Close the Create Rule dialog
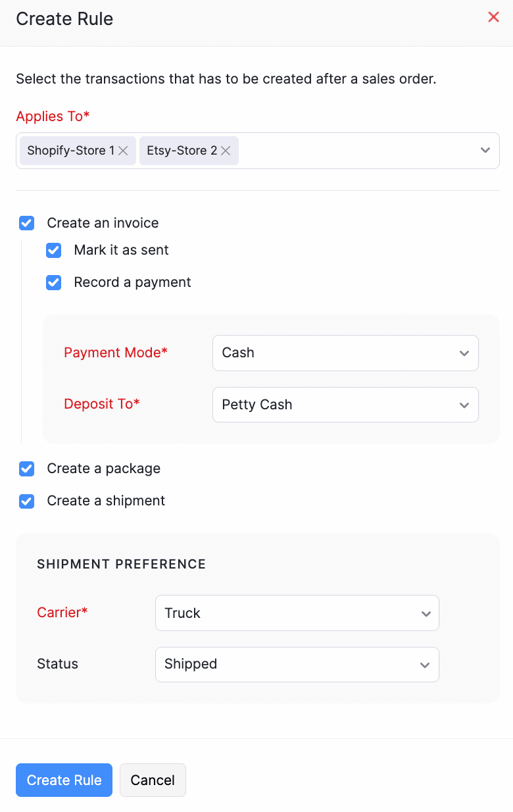This screenshot has width=513, height=812. tap(493, 17)
